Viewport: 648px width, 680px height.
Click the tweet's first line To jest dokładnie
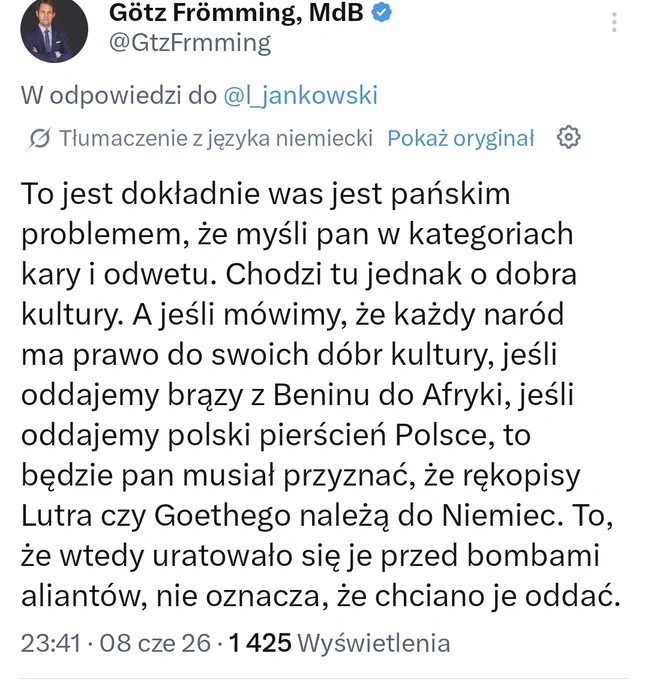[x=265, y=194]
